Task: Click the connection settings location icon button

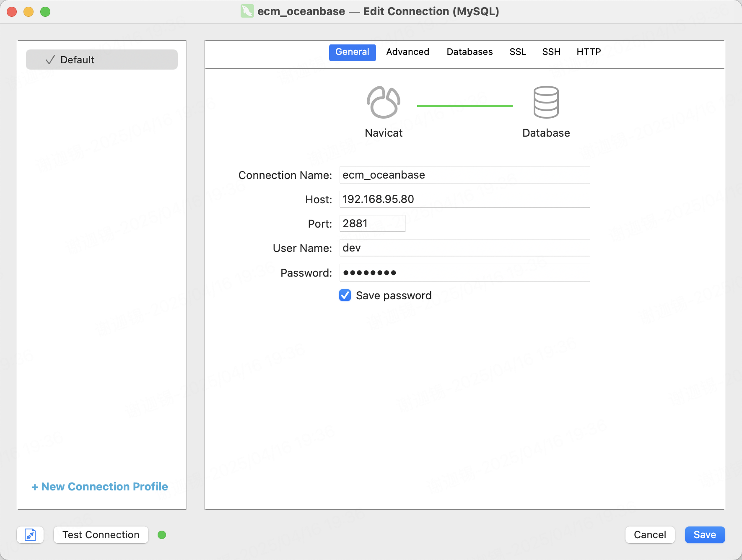Action: click(x=30, y=535)
